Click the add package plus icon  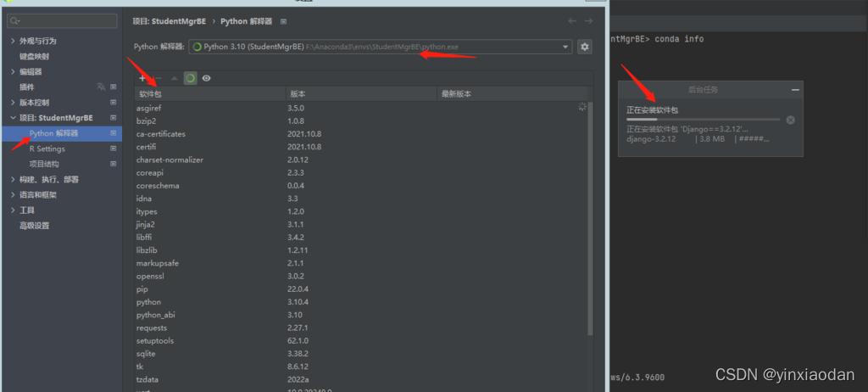[142, 79]
